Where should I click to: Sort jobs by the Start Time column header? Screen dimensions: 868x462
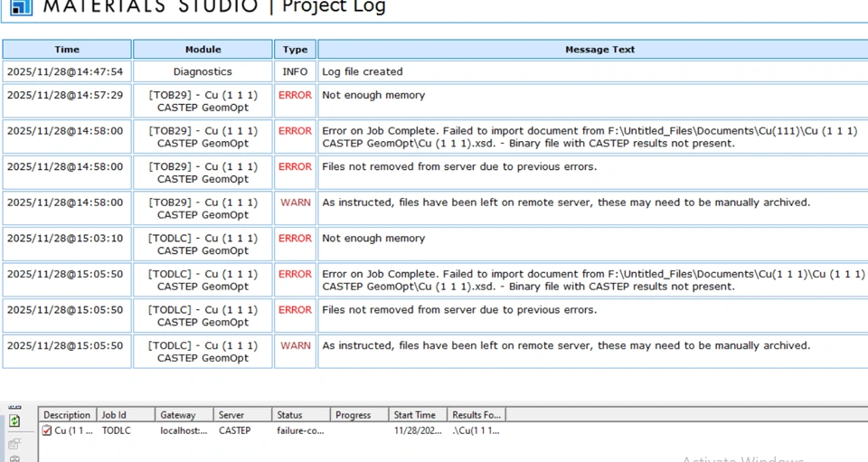pos(418,415)
